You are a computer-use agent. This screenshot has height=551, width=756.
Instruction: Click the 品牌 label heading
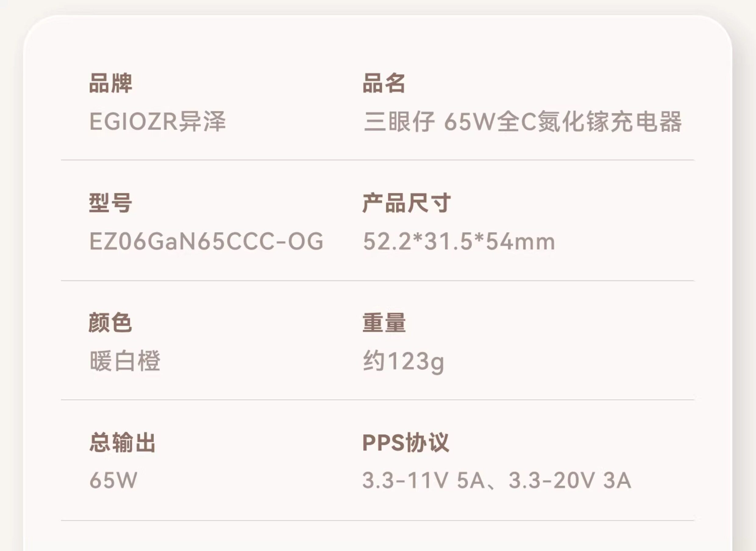click(110, 83)
